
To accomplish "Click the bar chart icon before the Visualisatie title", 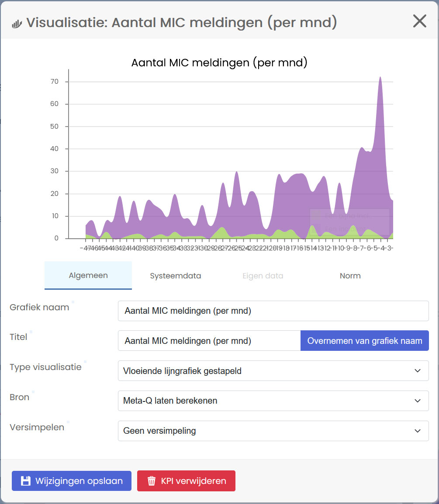I will tap(17, 24).
